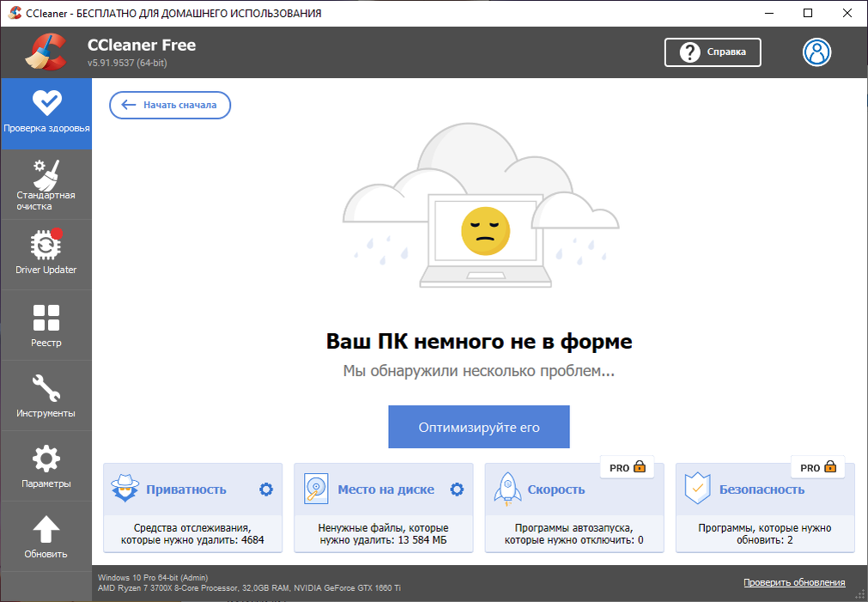This screenshot has height=602, width=868.
Task: Click the Справка help button
Action: [x=713, y=52]
